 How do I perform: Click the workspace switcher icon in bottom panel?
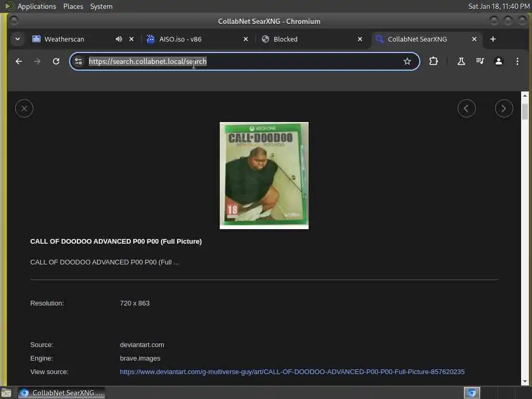tap(472, 393)
